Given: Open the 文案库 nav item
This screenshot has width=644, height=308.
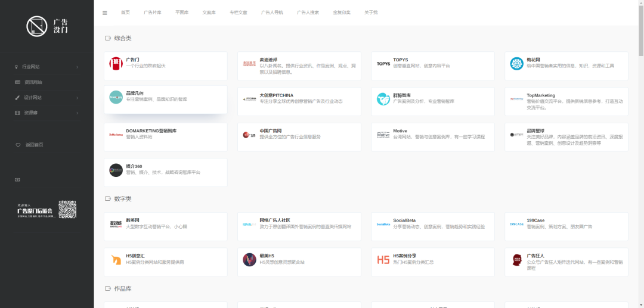Looking at the screenshot, I should 209,13.
